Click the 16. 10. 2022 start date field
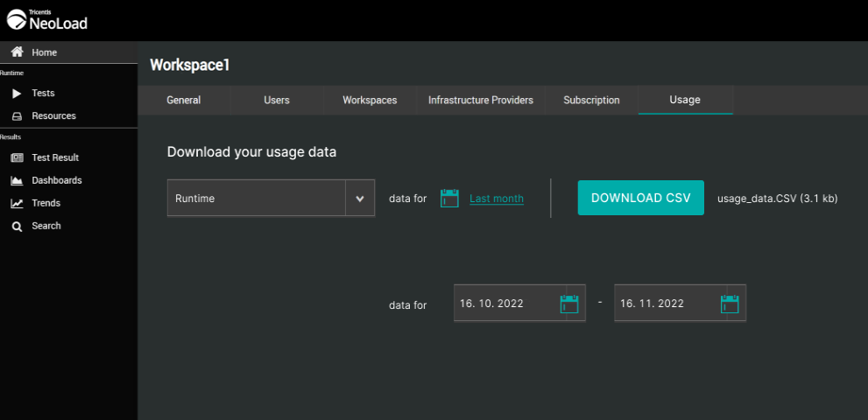 point(504,304)
